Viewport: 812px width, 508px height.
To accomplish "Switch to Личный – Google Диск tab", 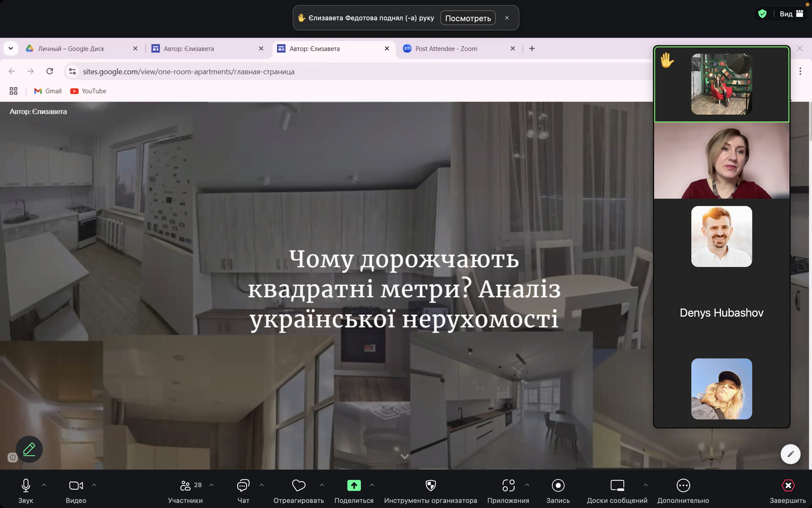I will point(71,48).
